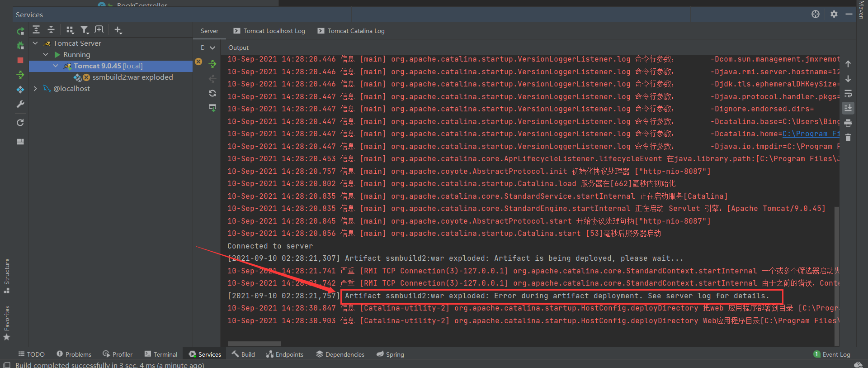Select Tomcat 9.0.45 [local] configuration
868x368 pixels.
108,66
